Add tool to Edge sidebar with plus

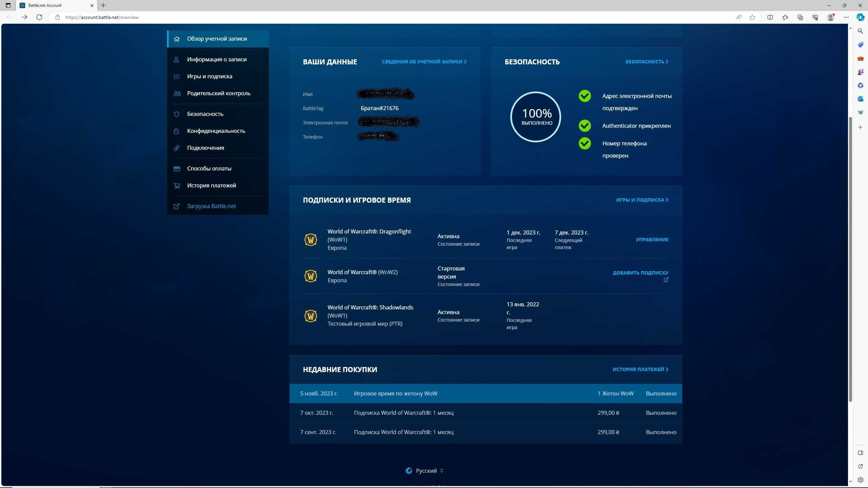coord(860,127)
